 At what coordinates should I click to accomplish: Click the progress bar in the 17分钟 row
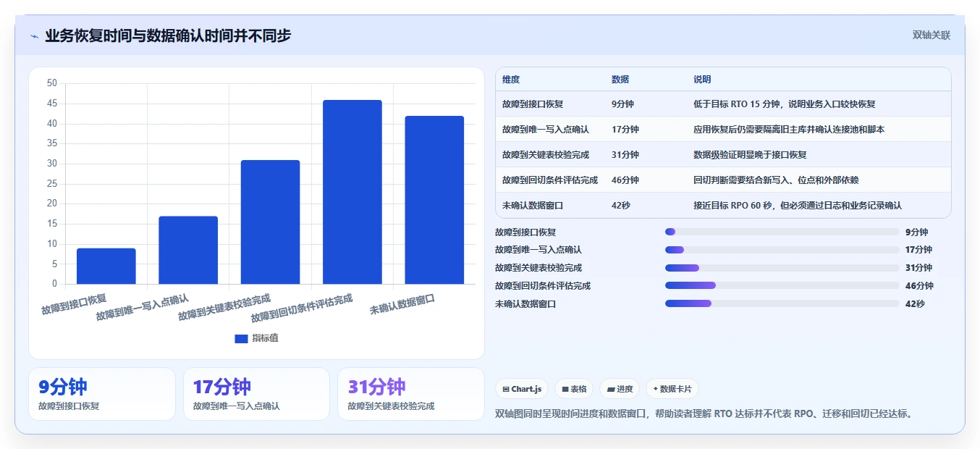click(782, 250)
